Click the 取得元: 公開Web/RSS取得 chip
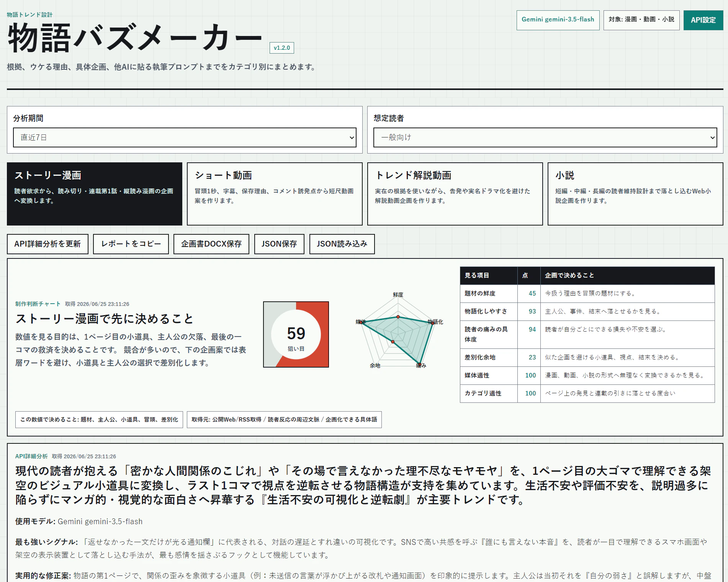The width and height of the screenshot is (728, 582). click(x=284, y=420)
